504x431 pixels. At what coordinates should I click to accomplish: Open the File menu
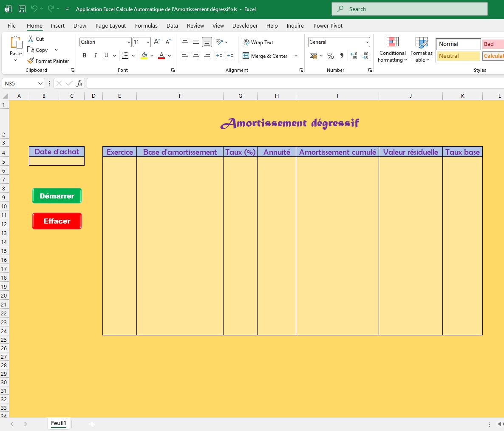click(11, 26)
